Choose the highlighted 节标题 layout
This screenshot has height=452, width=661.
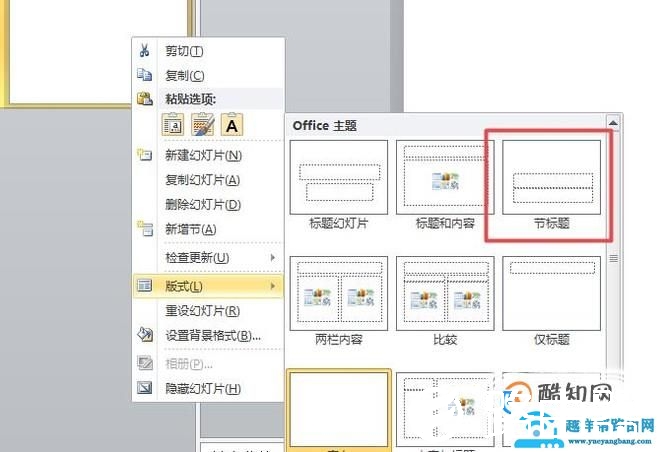551,177
